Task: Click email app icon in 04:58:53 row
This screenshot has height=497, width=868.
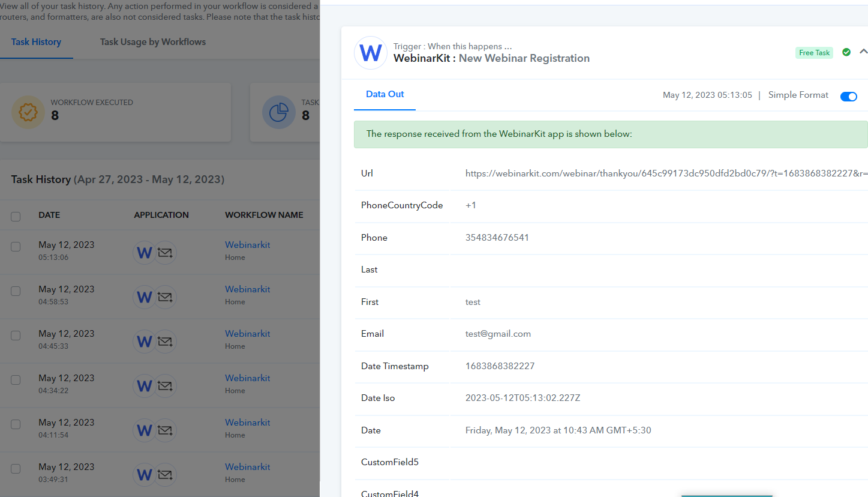Action: click(x=165, y=297)
